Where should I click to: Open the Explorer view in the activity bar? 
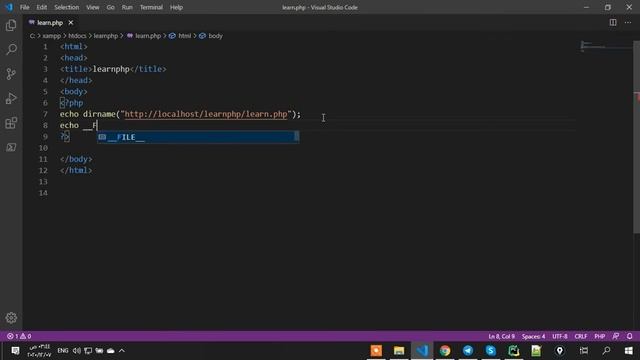click(11, 25)
